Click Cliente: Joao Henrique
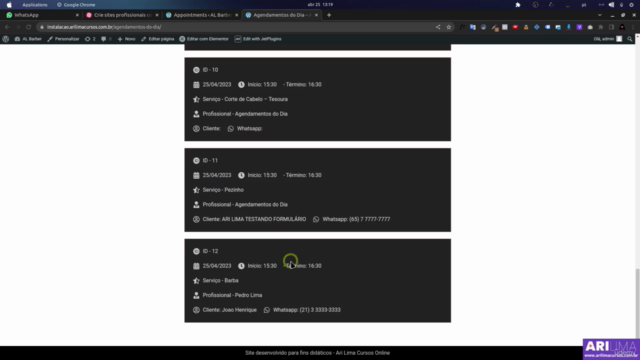 click(x=229, y=310)
